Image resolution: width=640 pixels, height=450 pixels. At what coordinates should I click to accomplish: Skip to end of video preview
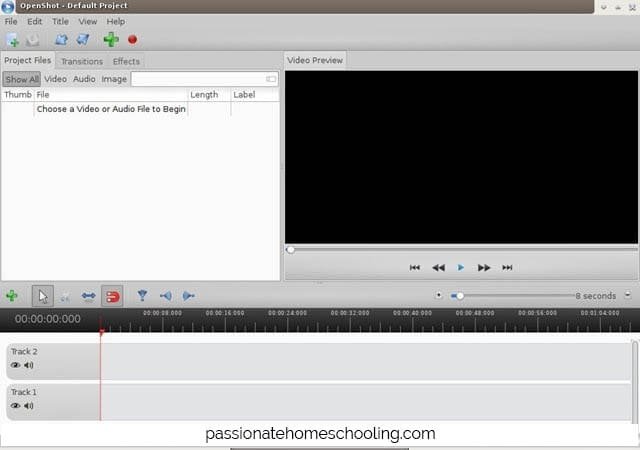(x=507, y=267)
